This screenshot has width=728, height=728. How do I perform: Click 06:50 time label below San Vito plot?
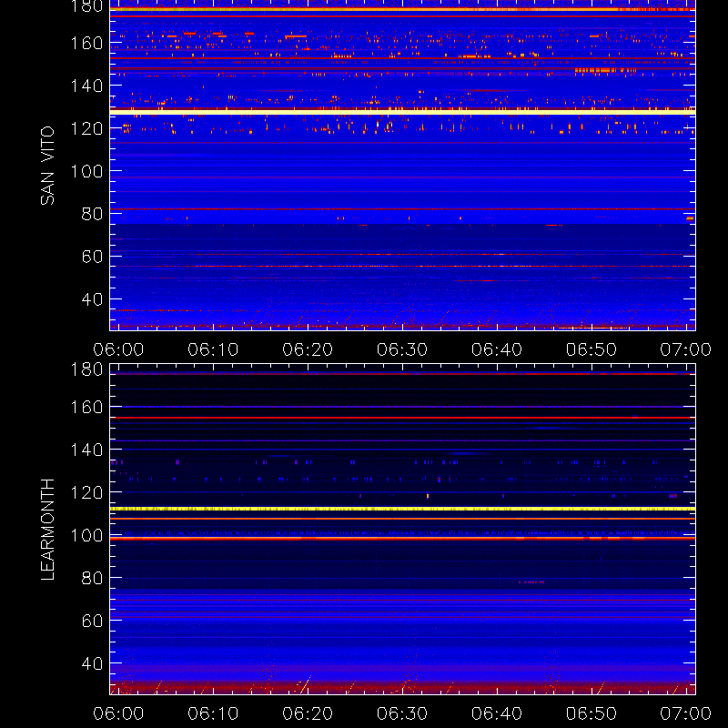pyautogui.click(x=591, y=349)
